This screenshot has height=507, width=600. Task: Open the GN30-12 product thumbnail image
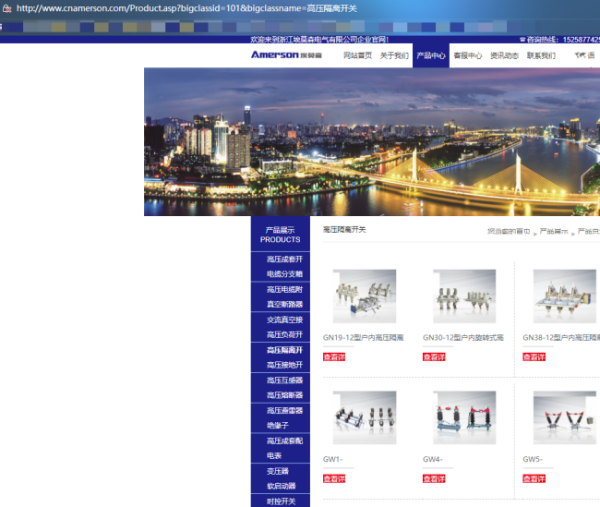click(464, 295)
